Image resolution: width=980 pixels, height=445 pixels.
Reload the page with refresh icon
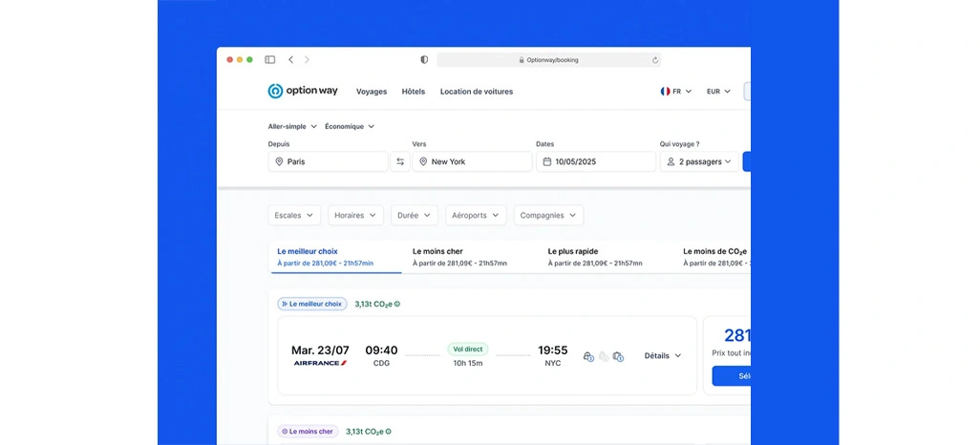[x=655, y=60]
